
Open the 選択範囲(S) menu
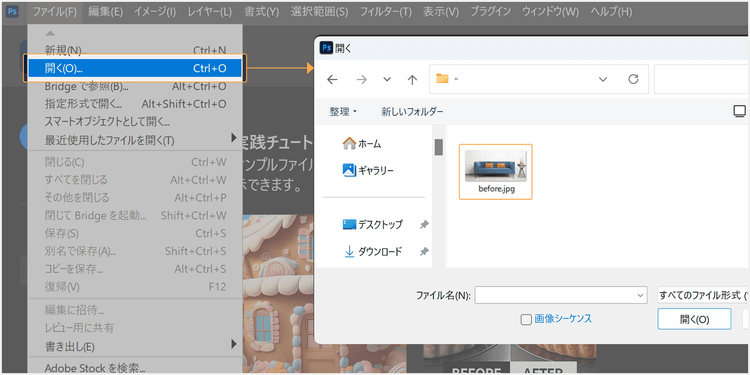coord(319,12)
